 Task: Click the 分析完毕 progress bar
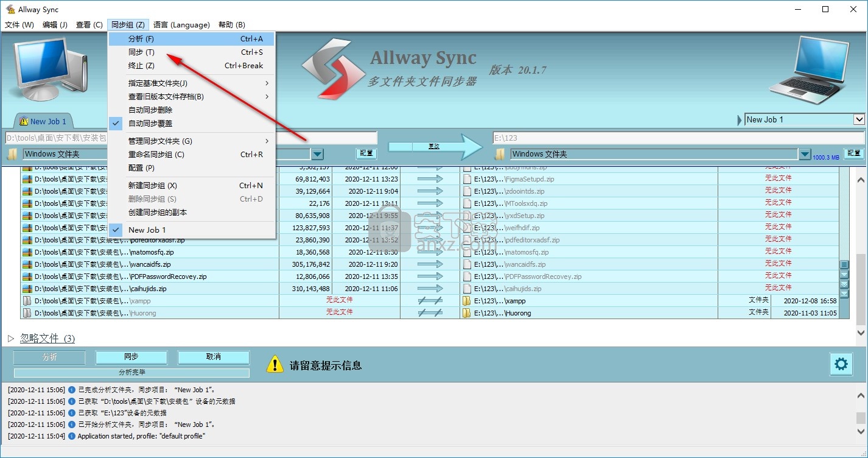coord(131,372)
